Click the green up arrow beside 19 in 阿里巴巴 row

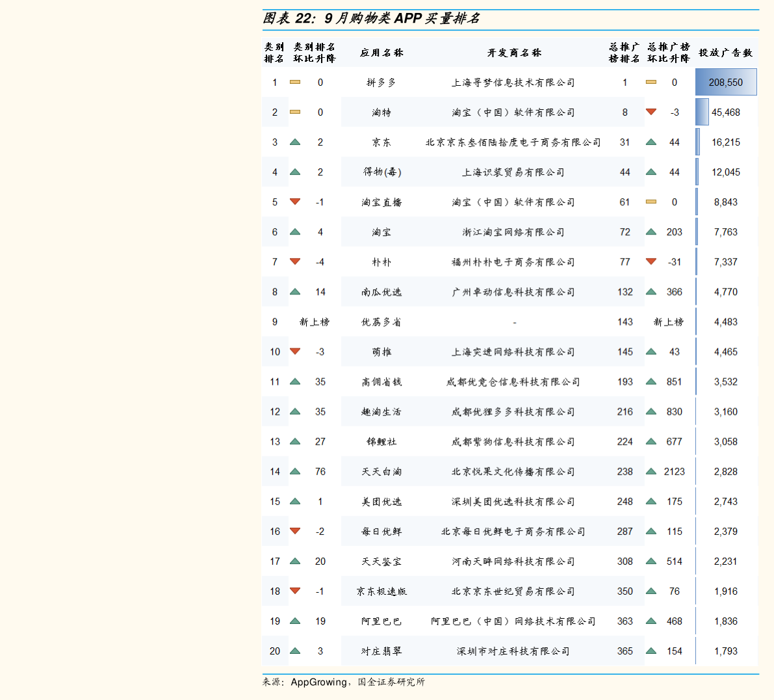tap(295, 621)
